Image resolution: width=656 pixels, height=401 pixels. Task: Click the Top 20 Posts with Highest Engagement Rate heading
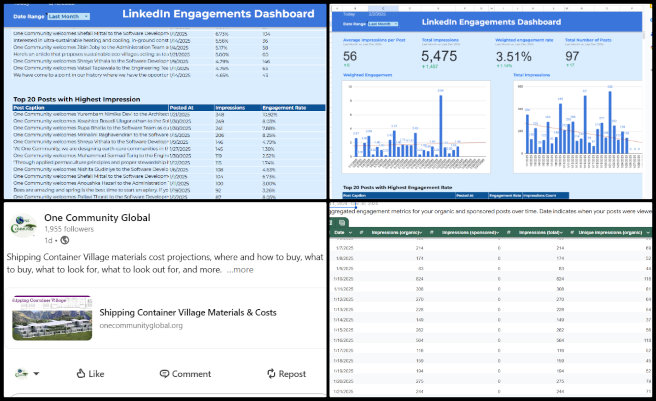tap(397, 188)
